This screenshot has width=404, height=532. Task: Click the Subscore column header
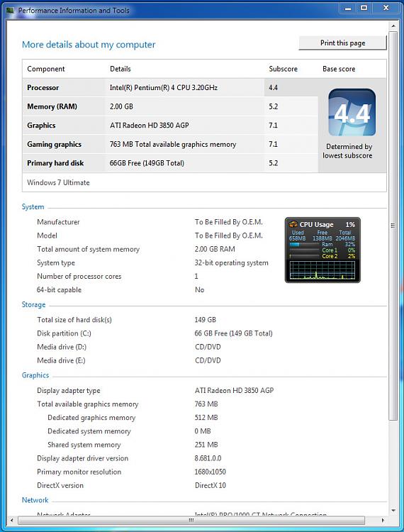coord(284,69)
